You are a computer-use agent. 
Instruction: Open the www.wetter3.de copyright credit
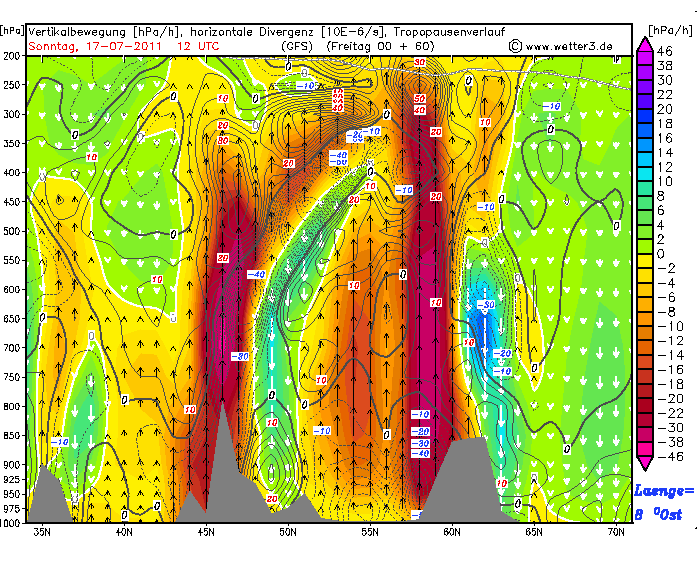pyautogui.click(x=561, y=46)
